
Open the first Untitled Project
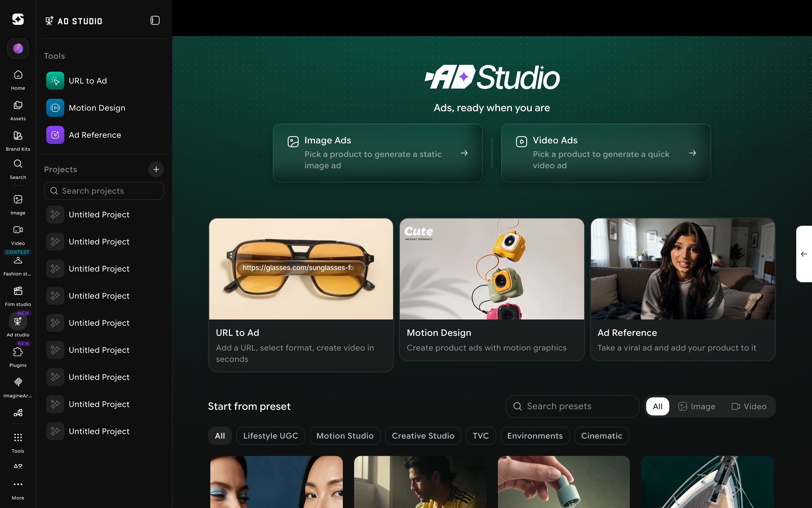pos(104,214)
